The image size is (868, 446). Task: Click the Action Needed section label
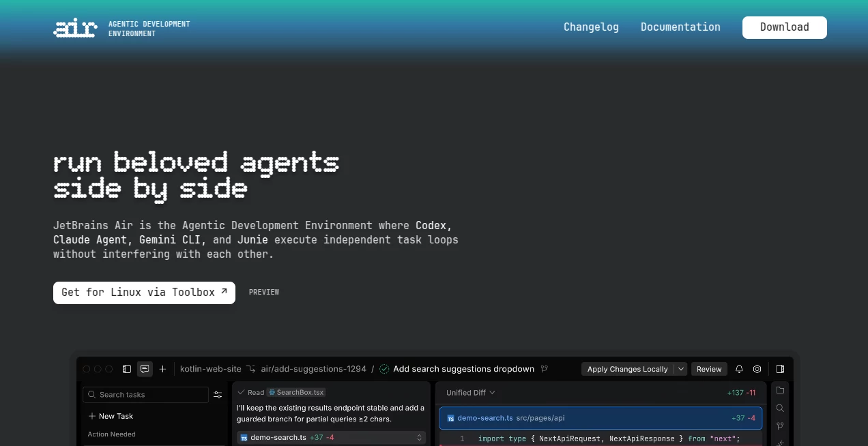[112, 434]
